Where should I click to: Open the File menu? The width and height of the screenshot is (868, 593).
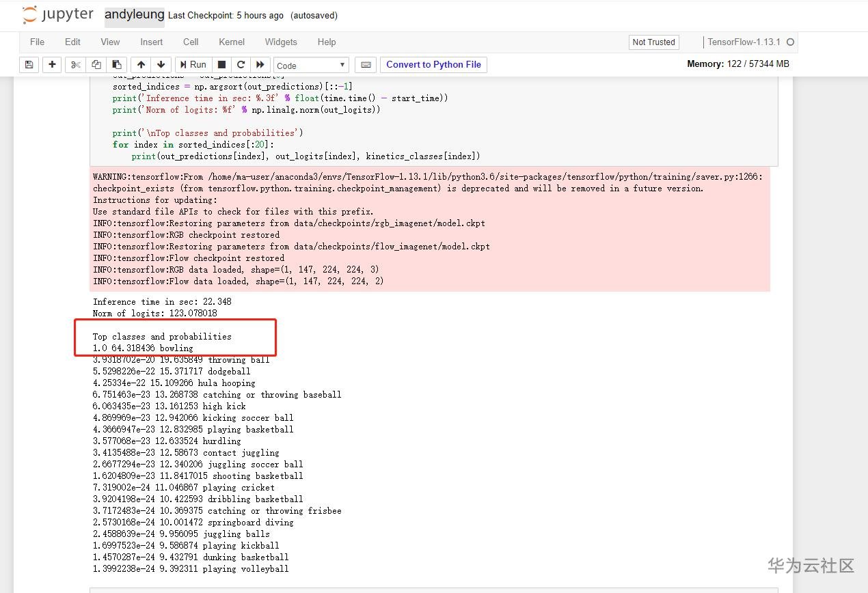pos(38,42)
